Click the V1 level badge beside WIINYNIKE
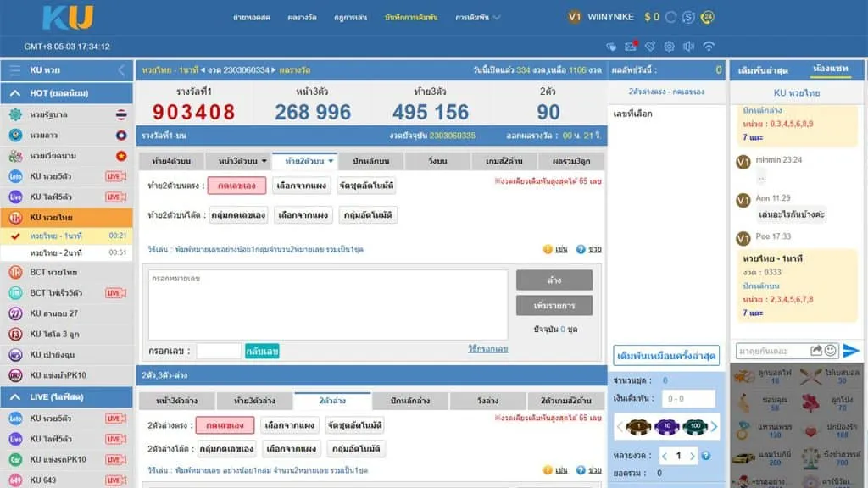Image resolution: width=868 pixels, height=488 pixels. coord(574,17)
